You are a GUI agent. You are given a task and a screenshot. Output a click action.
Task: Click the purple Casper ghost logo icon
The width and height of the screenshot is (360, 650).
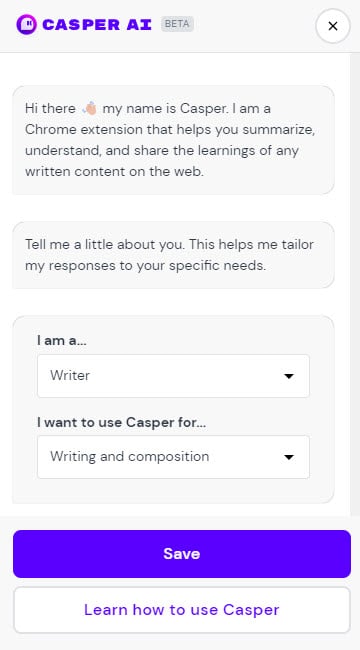(x=26, y=24)
